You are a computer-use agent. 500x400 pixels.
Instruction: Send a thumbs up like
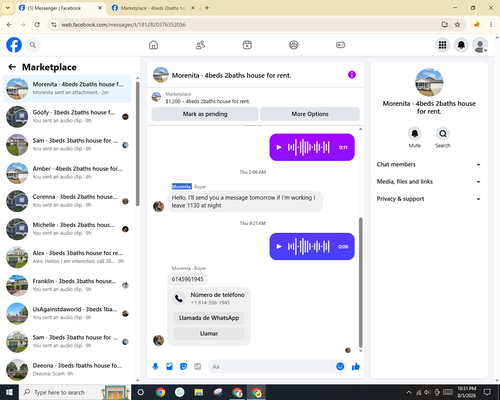point(356,367)
